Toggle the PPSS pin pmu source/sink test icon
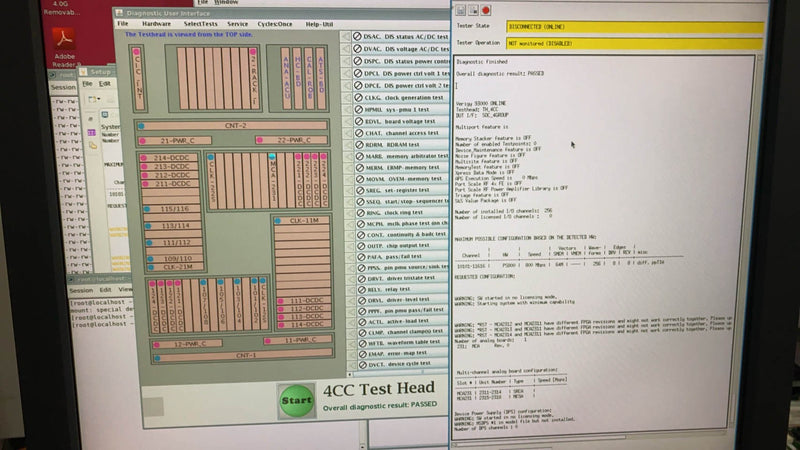800x450 pixels. 361,267
